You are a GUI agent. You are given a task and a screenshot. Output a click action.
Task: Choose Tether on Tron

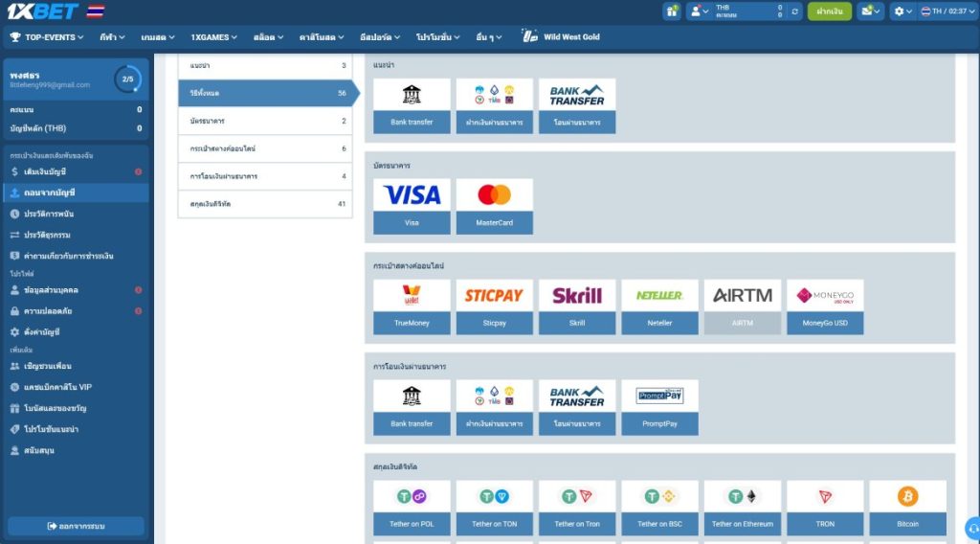coord(577,508)
